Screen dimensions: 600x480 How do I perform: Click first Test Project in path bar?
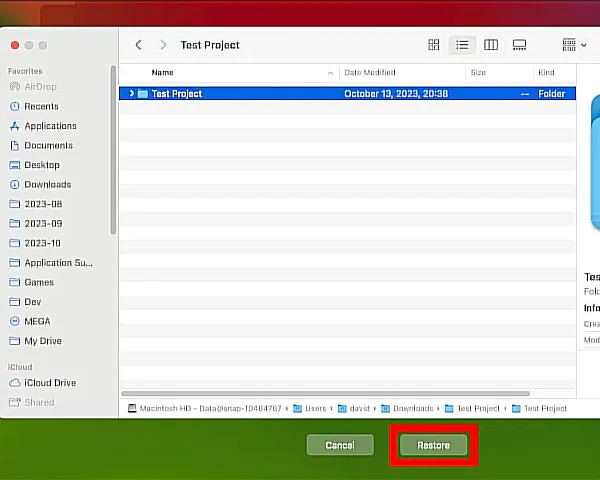[x=472, y=408]
